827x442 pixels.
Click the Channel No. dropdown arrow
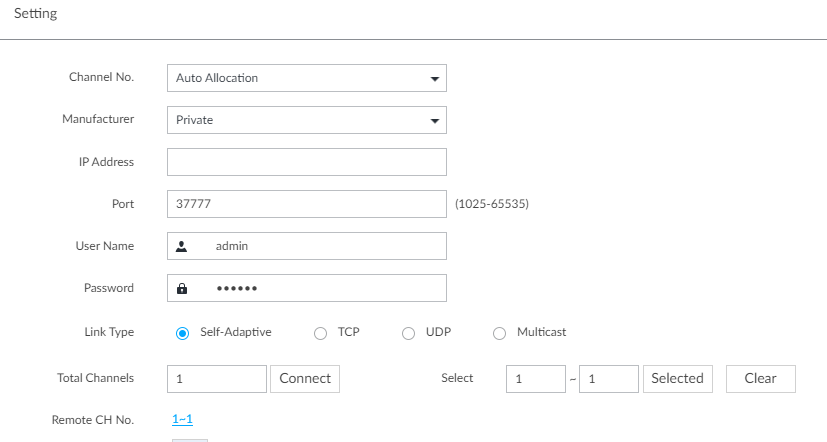pyautogui.click(x=435, y=79)
